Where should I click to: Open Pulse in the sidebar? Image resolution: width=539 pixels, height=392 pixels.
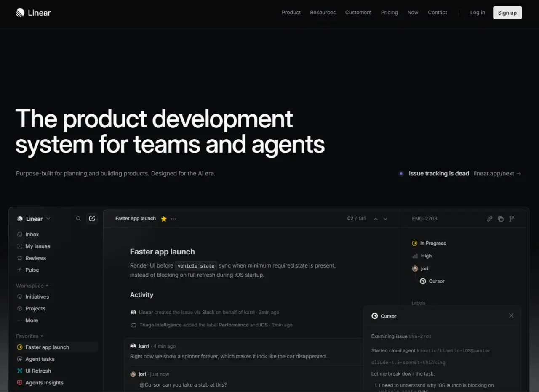tap(28, 270)
